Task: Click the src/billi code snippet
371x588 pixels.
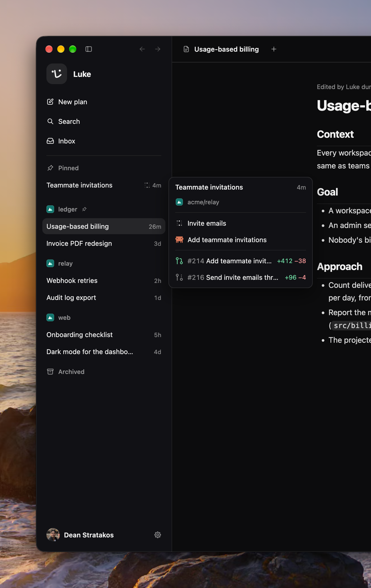Action: coord(351,326)
